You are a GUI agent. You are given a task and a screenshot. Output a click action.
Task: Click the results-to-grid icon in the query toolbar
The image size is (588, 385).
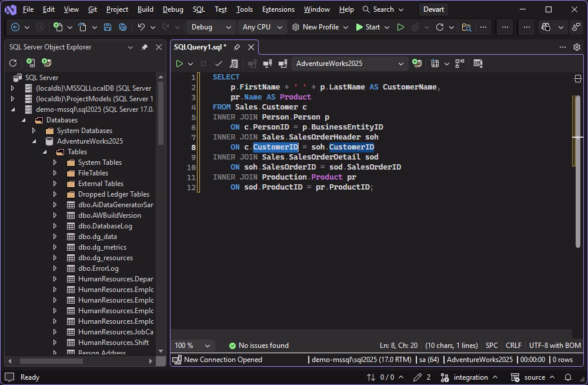click(435, 64)
